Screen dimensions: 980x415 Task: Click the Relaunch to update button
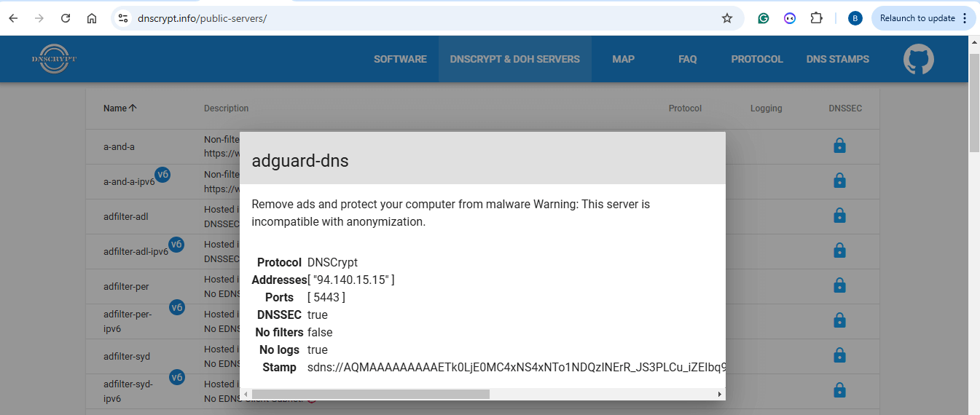pyautogui.click(x=917, y=18)
